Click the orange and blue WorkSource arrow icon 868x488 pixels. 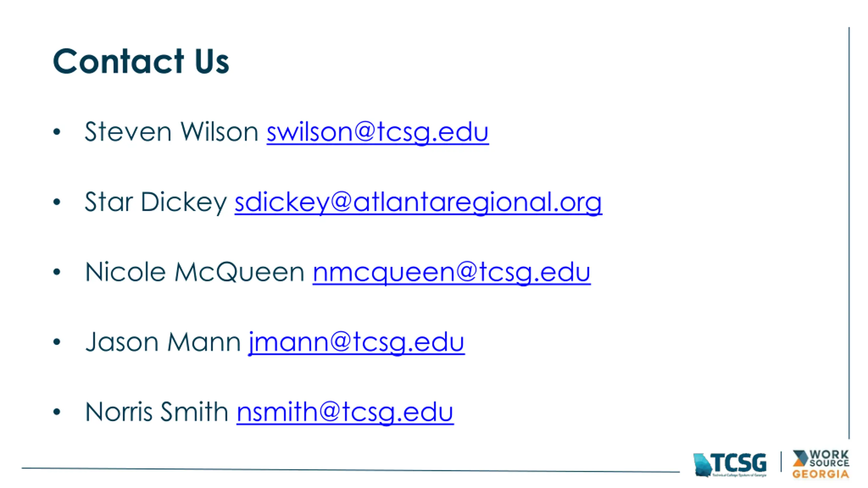point(800,458)
